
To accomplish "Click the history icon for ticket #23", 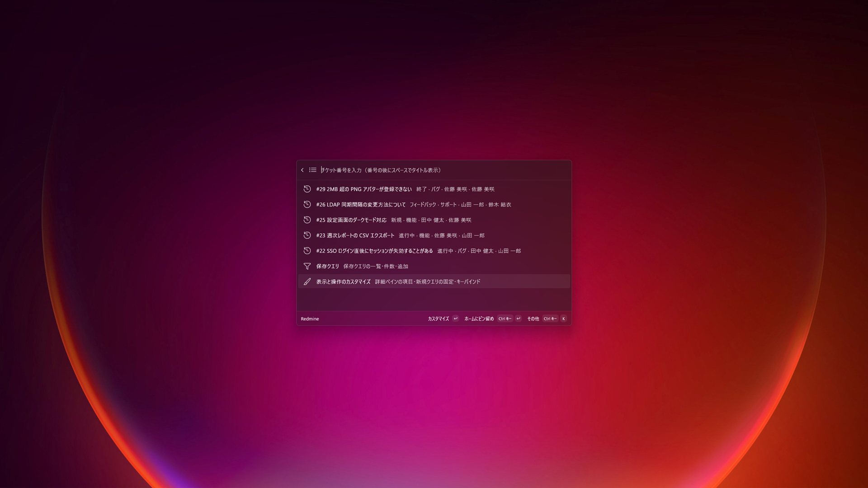I will pos(307,235).
